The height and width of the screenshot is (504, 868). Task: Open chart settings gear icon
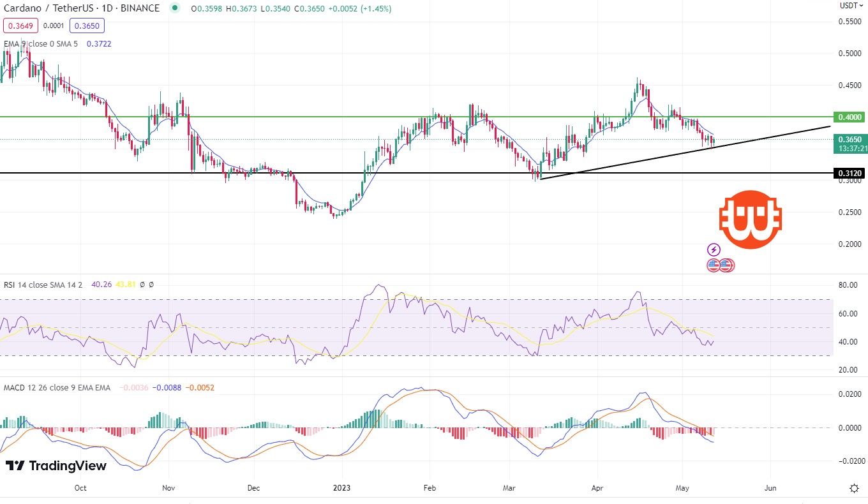point(854,488)
